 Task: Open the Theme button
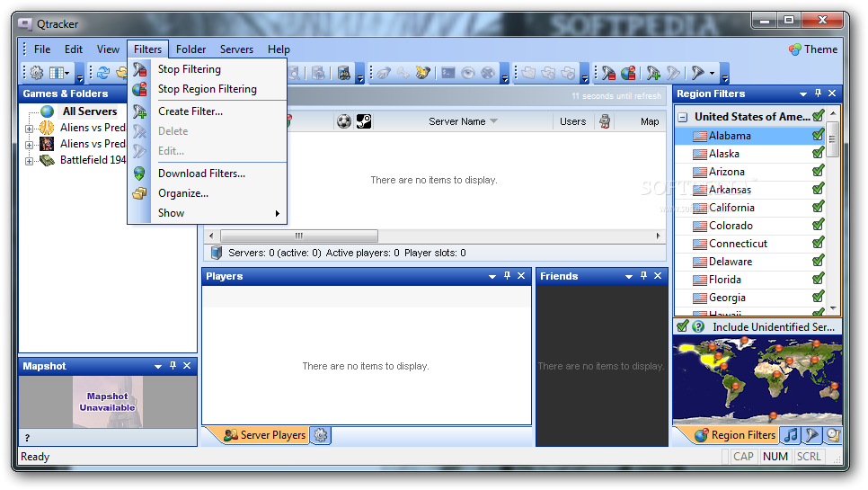[x=813, y=49]
